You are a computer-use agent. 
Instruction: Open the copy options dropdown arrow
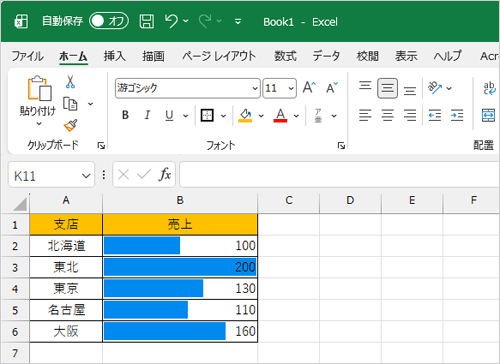click(90, 104)
